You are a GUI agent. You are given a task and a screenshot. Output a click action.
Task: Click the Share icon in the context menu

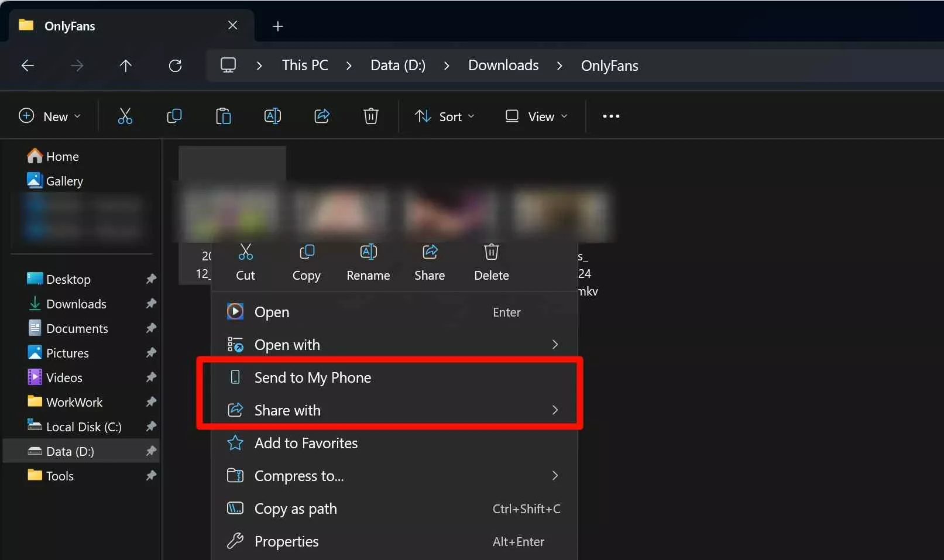pos(430,253)
